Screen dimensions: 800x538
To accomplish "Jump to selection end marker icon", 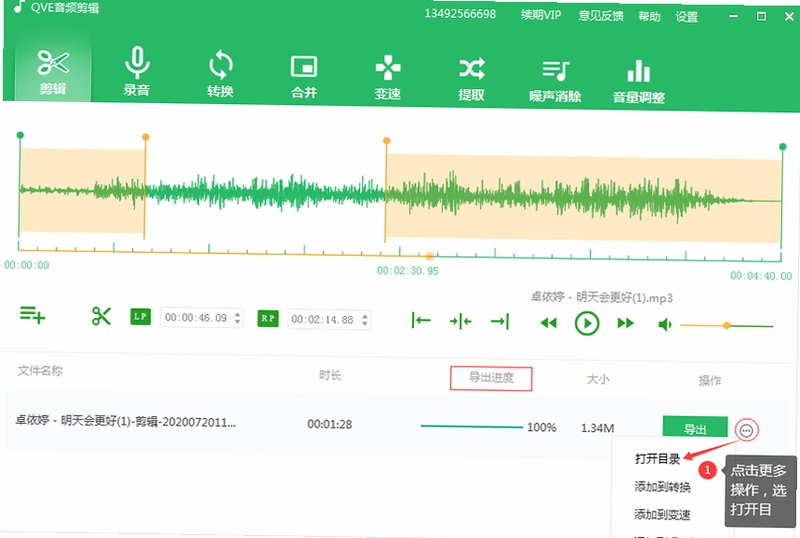I will 500,321.
